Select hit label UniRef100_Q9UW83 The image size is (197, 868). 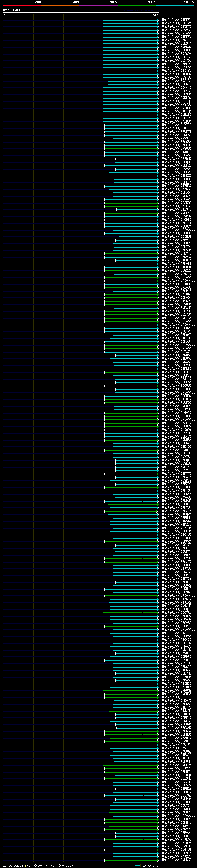click(x=176, y=179)
